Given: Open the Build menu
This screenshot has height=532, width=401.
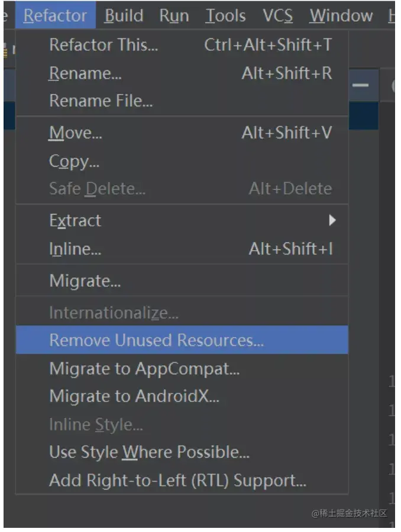Looking at the screenshot, I should (x=124, y=15).
